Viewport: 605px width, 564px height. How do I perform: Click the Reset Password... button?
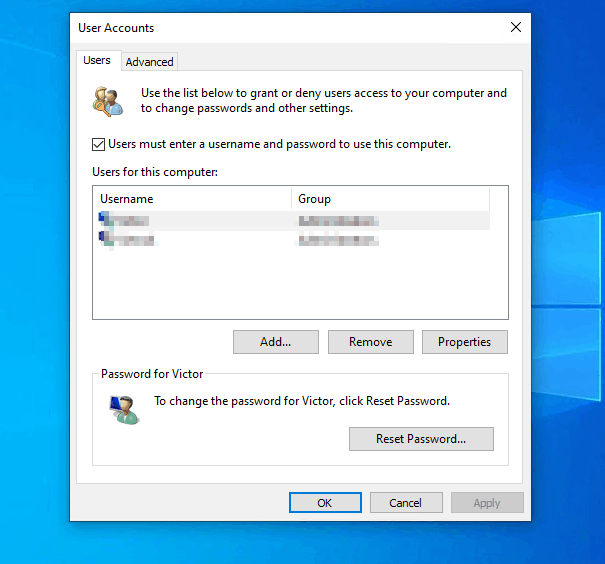pos(421,439)
